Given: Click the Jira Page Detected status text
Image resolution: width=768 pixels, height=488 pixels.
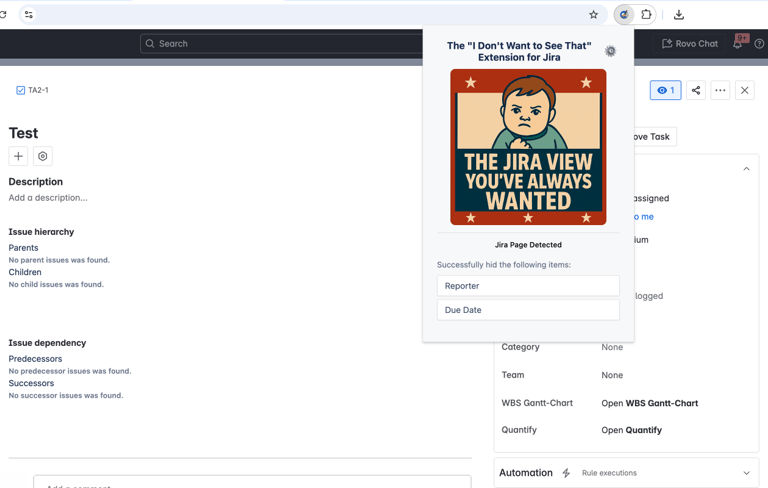Looking at the screenshot, I should pos(528,245).
